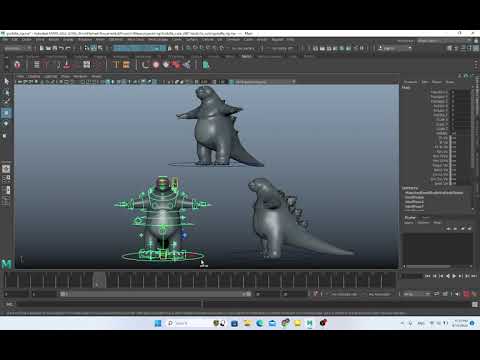Click the Maya icon in Windows taskbar
The height and width of the screenshot is (360, 480).
[310, 323]
